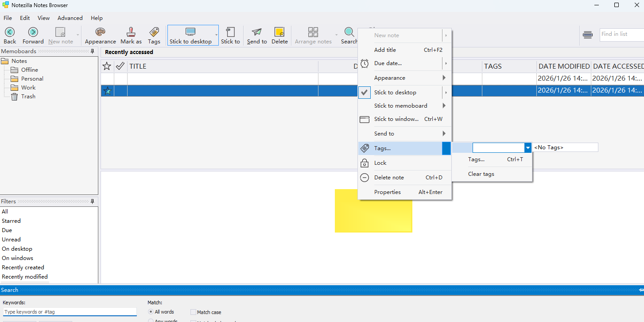Viewport: 644px width, 322px height.
Task: Click the Tags toolbar icon
Action: click(x=154, y=32)
